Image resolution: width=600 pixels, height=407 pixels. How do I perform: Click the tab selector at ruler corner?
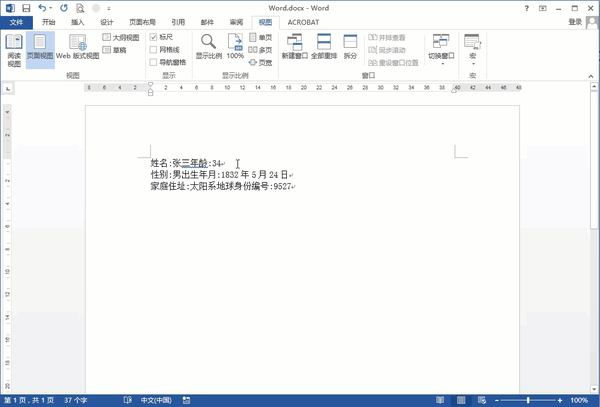pos(8,89)
